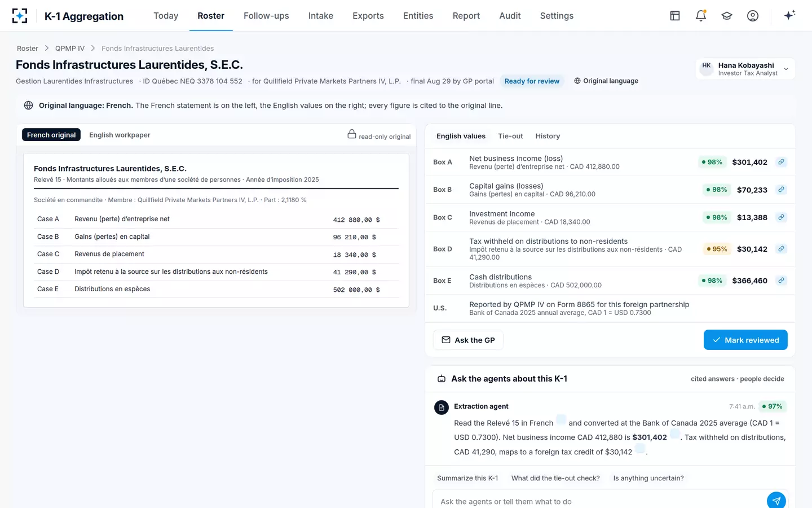Click the K-1 Aggregation logo icon
Image resolution: width=812 pixels, height=508 pixels.
pos(20,16)
